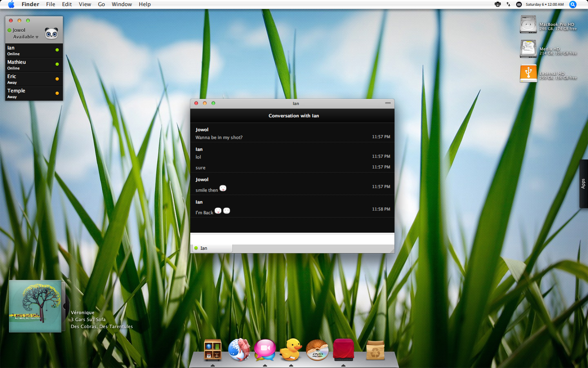Click the Dropbox-style menu bar icon
This screenshot has height=368, width=588.
[x=497, y=4]
